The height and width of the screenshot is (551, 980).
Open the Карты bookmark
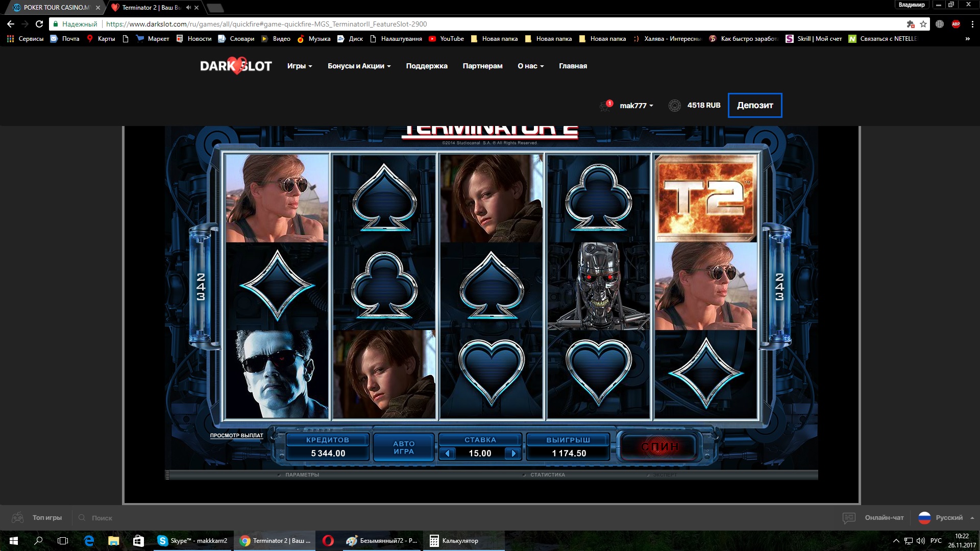click(x=101, y=39)
